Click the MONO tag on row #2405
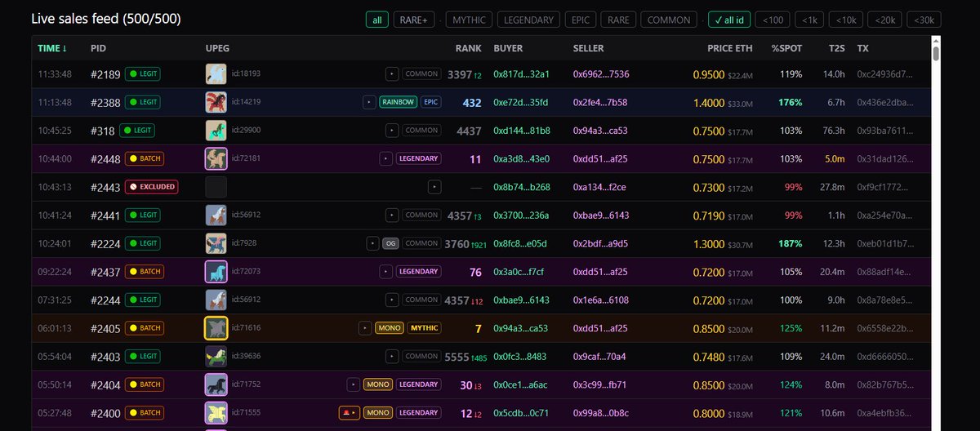 389,328
